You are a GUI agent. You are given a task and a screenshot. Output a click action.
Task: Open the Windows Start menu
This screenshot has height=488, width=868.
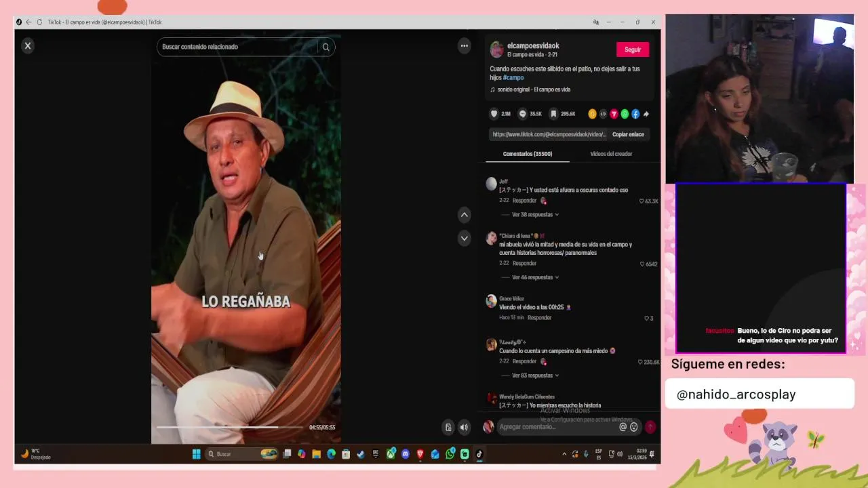pos(196,454)
